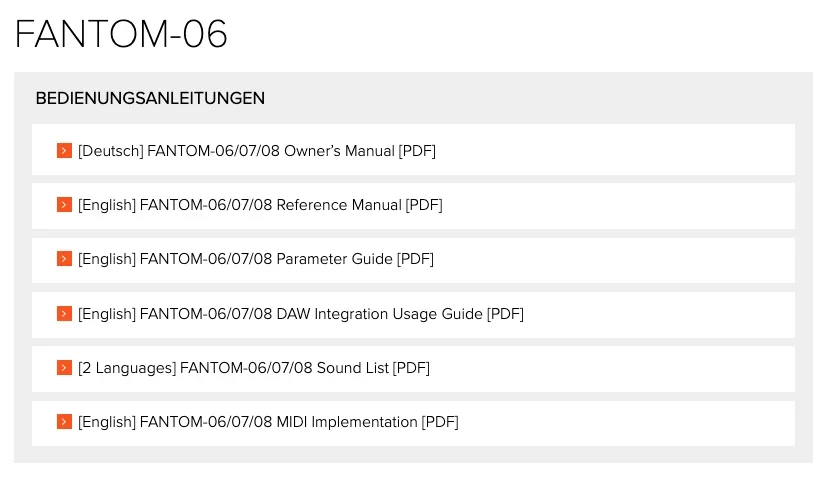Click the [PDF] label after Parameter Guide
The height and width of the screenshot is (482, 831).
tap(415, 259)
